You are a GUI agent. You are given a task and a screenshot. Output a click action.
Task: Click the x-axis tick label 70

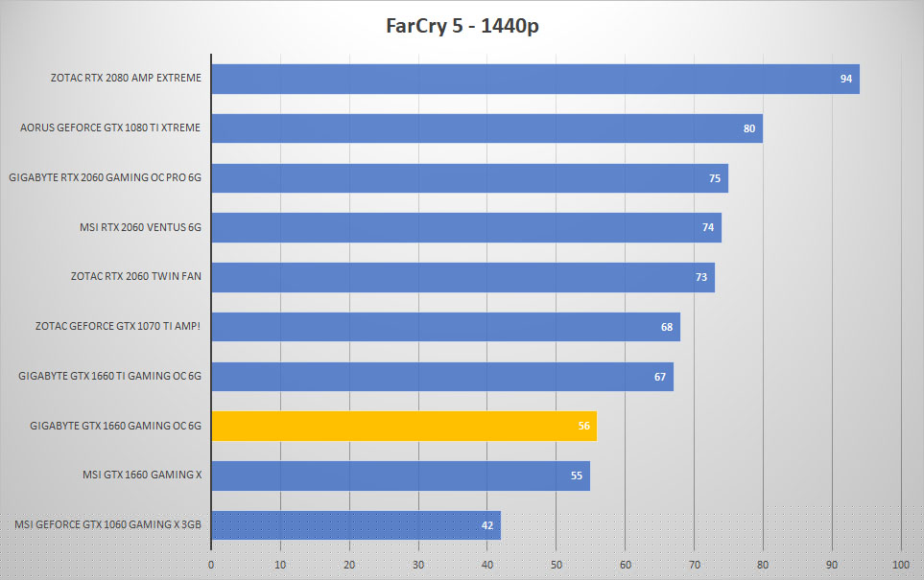(695, 566)
